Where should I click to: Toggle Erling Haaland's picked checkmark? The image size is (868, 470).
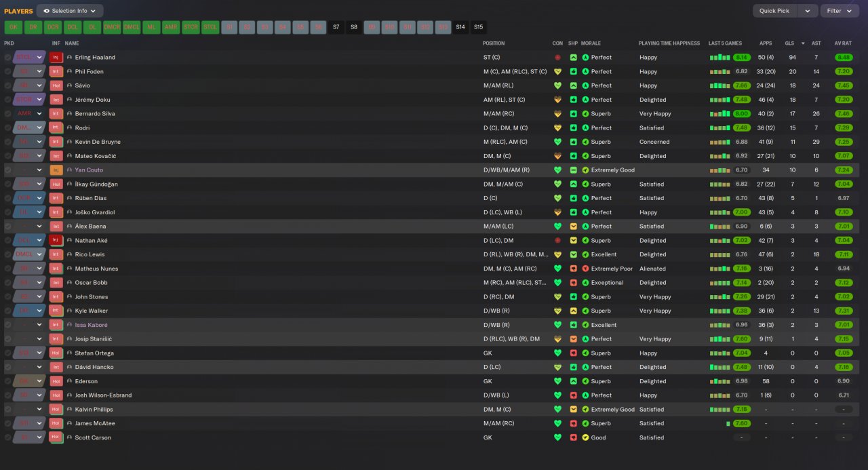click(7, 58)
